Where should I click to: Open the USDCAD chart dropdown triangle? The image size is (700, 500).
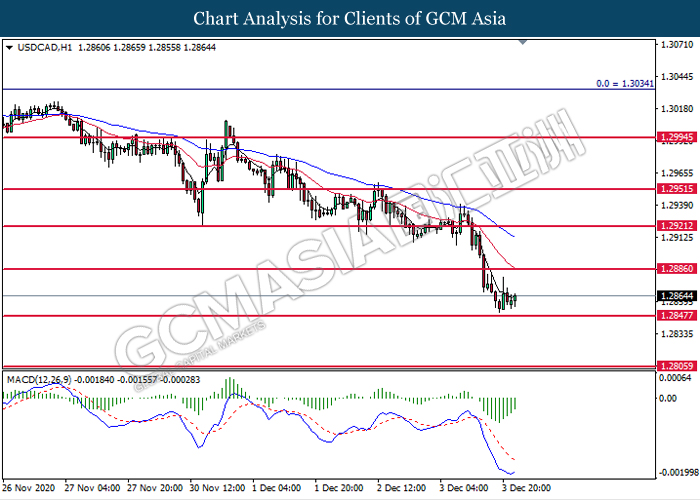pos(9,47)
